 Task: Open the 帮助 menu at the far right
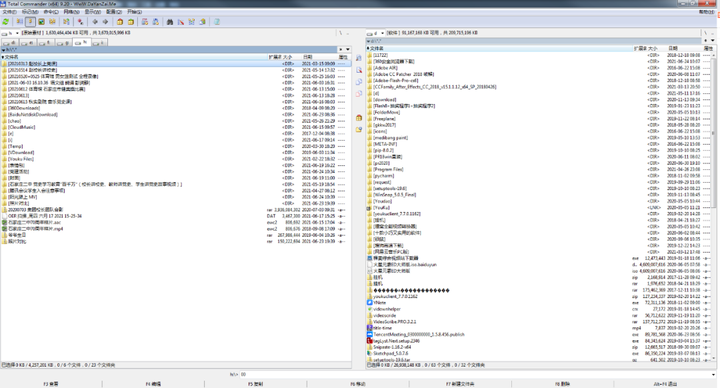tap(707, 11)
